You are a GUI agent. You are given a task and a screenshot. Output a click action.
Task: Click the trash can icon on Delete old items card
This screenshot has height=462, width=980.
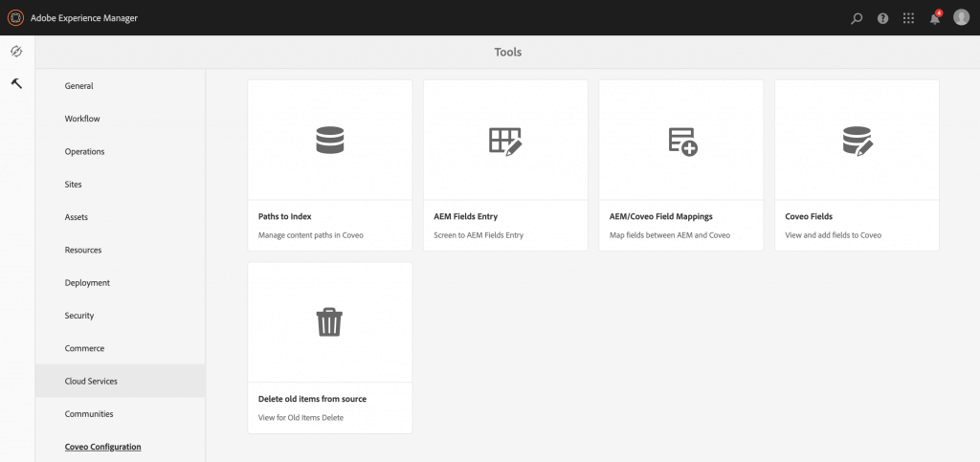(329, 322)
